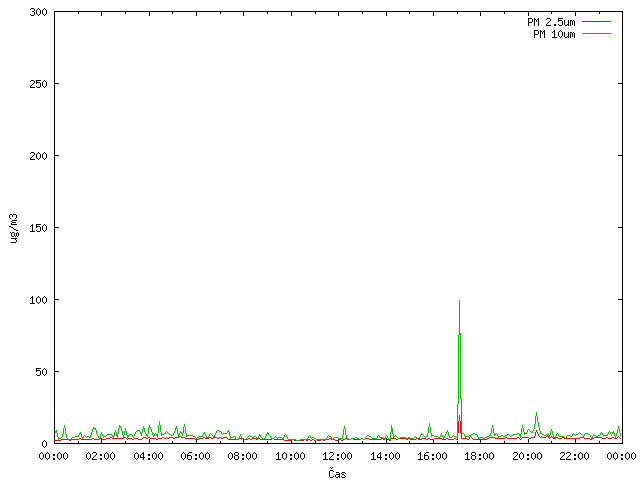Click the y-axis label 'ug/m3'
Screen dimensions: 640x480
click(14, 228)
